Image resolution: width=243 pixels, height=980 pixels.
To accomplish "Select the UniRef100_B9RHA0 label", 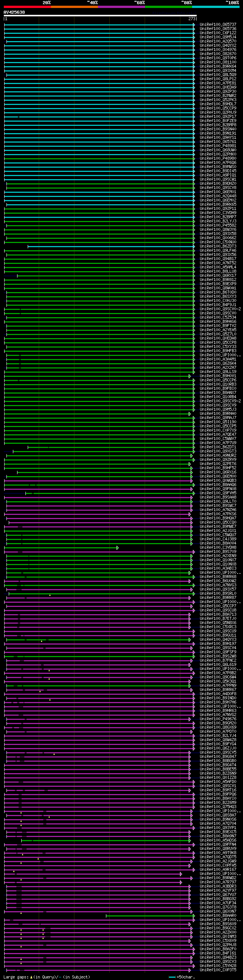I will (x=218, y=414).
